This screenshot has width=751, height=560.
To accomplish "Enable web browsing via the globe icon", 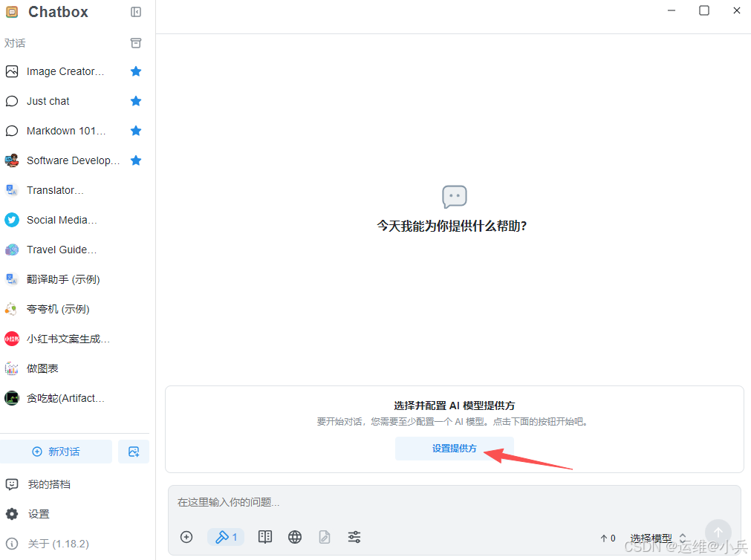I will click(295, 537).
